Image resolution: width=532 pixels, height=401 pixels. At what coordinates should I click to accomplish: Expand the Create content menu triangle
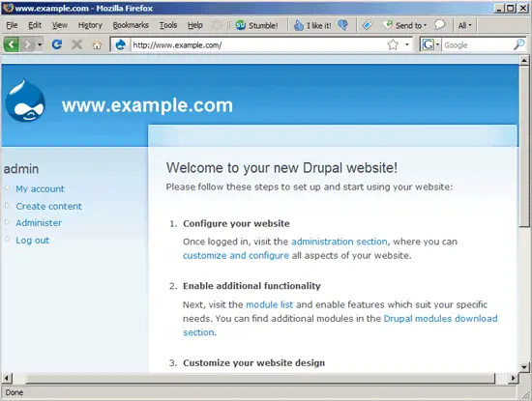7,206
